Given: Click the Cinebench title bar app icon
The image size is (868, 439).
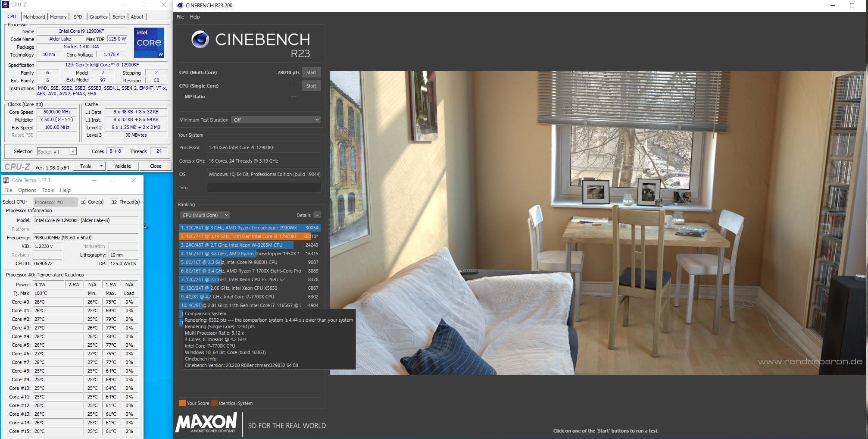Looking at the screenshot, I should 180,5.
